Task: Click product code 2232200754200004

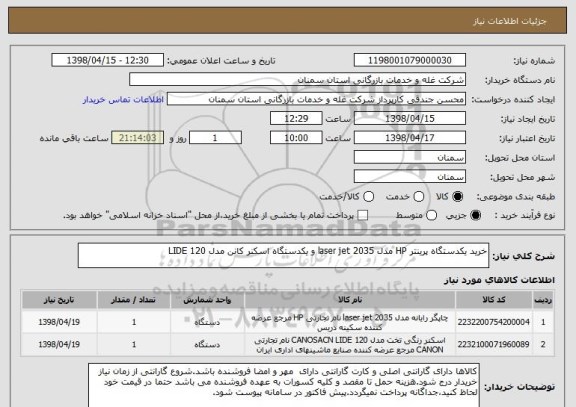Action: coord(493,322)
